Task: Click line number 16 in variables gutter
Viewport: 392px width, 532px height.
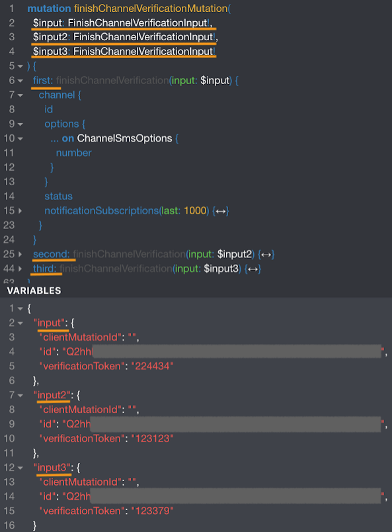Action: pyautogui.click(x=9, y=525)
